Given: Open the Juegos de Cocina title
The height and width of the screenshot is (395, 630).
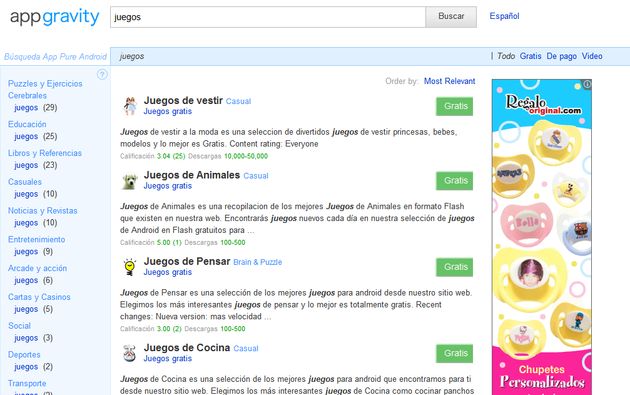Looking at the screenshot, I should [x=187, y=348].
